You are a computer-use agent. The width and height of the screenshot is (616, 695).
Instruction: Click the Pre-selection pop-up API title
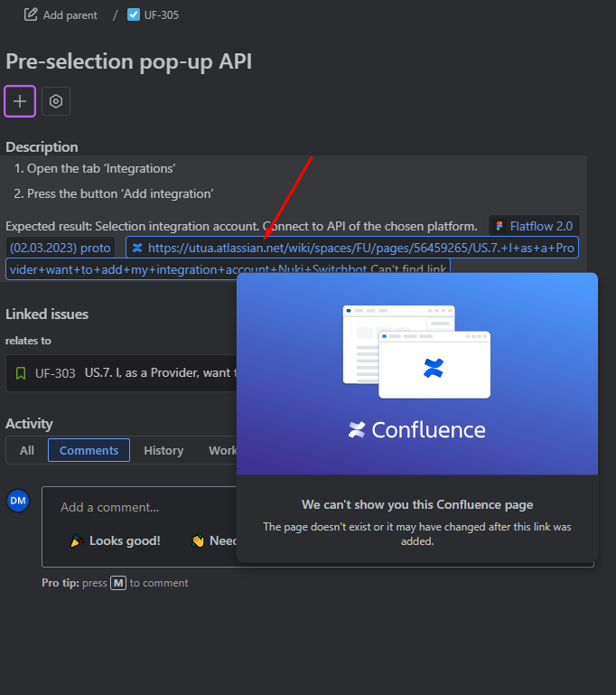point(129,61)
